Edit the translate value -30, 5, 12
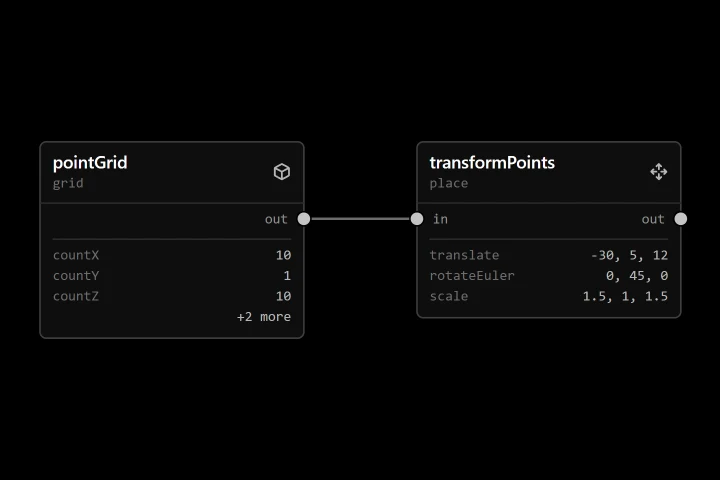Image resolution: width=720 pixels, height=480 pixels. (629, 255)
